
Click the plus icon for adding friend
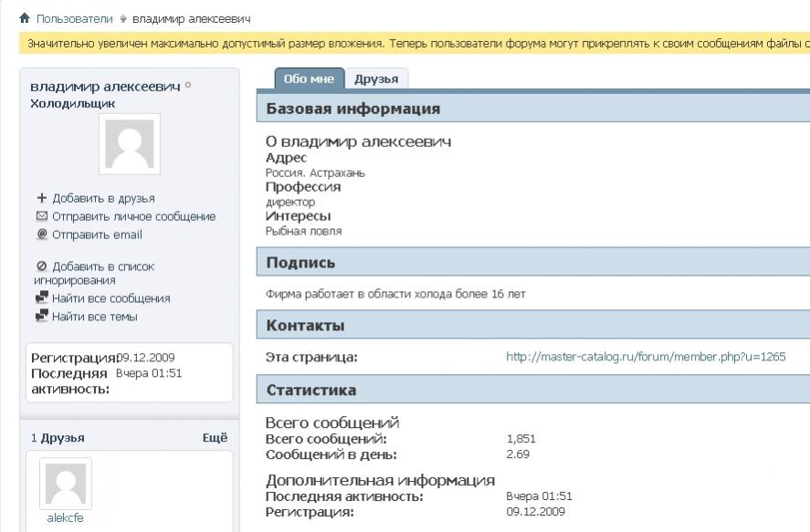point(41,198)
